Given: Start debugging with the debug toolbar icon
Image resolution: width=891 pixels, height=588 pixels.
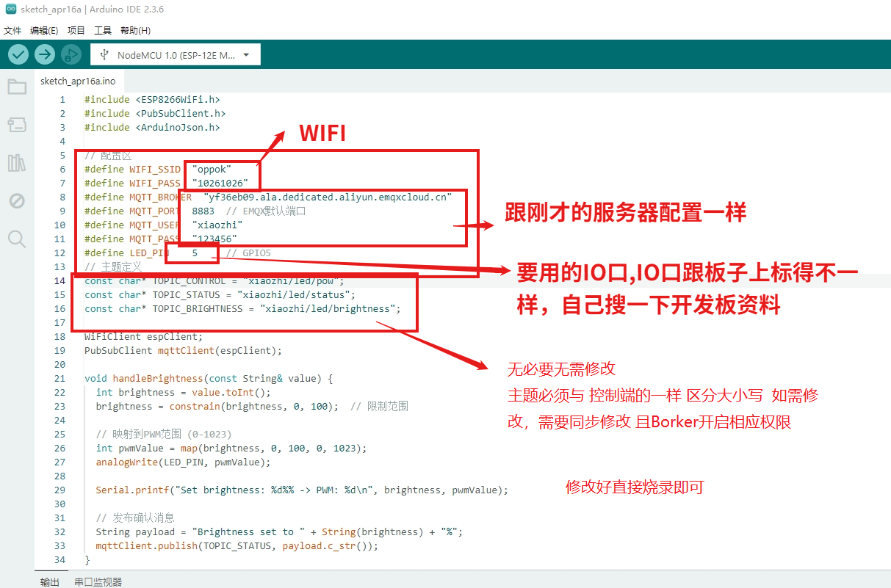Looking at the screenshot, I should (x=71, y=54).
